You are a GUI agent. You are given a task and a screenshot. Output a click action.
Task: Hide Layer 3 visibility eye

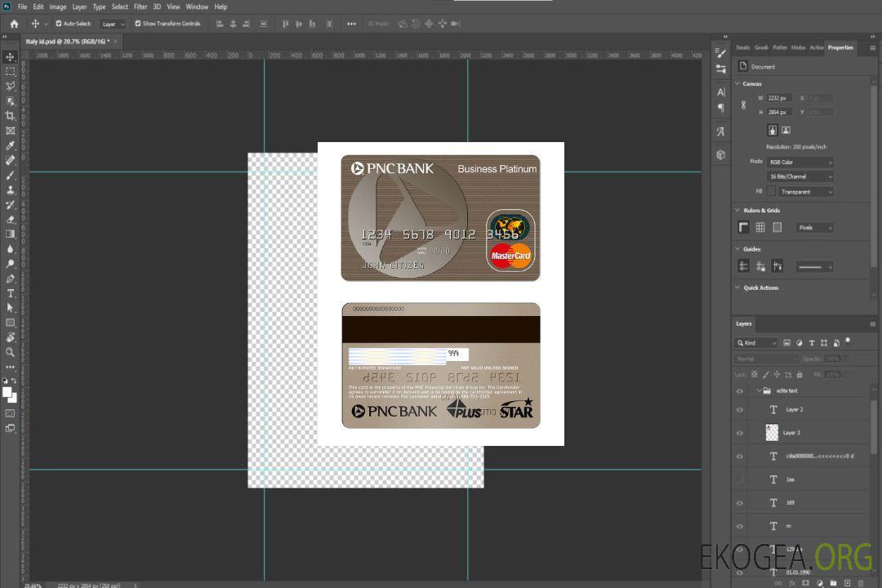click(740, 434)
